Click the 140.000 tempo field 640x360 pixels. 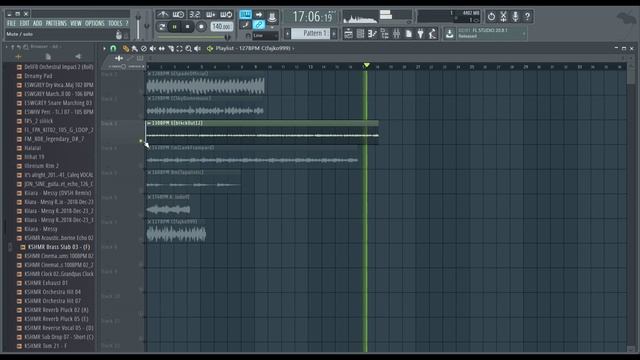pyautogui.click(x=222, y=27)
